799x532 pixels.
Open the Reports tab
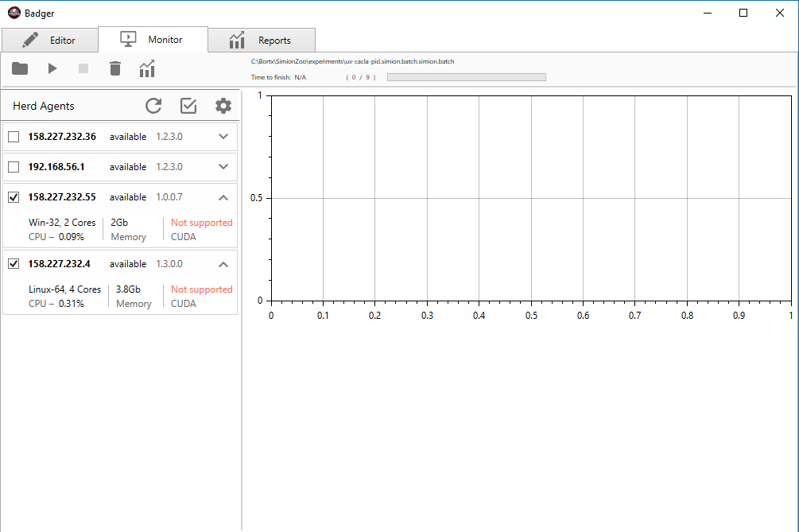click(261, 40)
